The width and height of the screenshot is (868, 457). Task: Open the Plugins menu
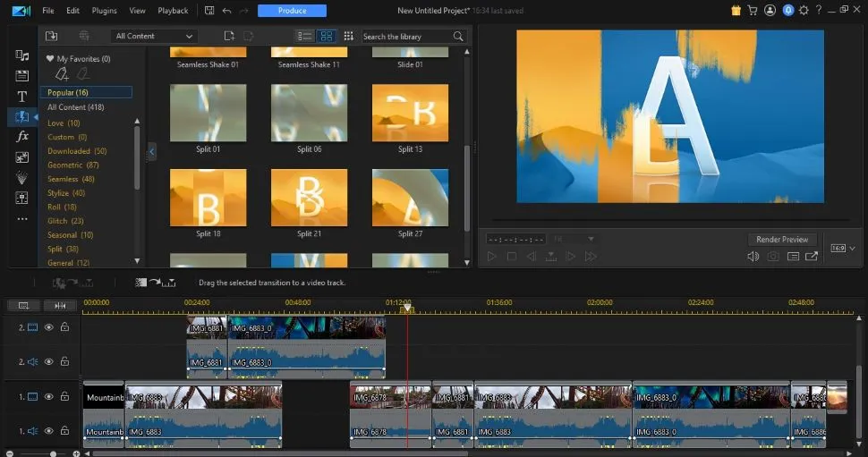(x=104, y=11)
